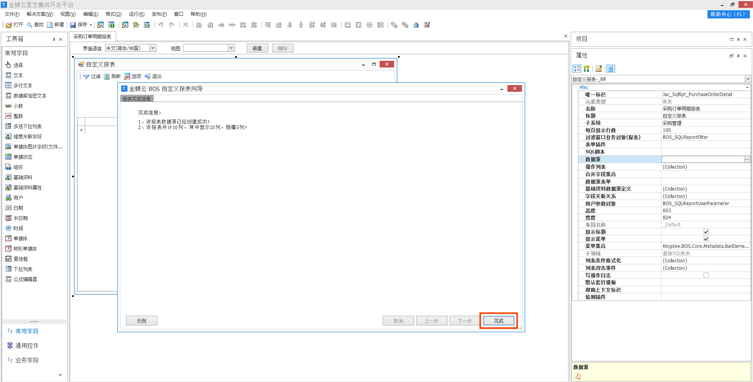
Task: Click the 保存 save toolbar icon
Action: [x=73, y=25]
